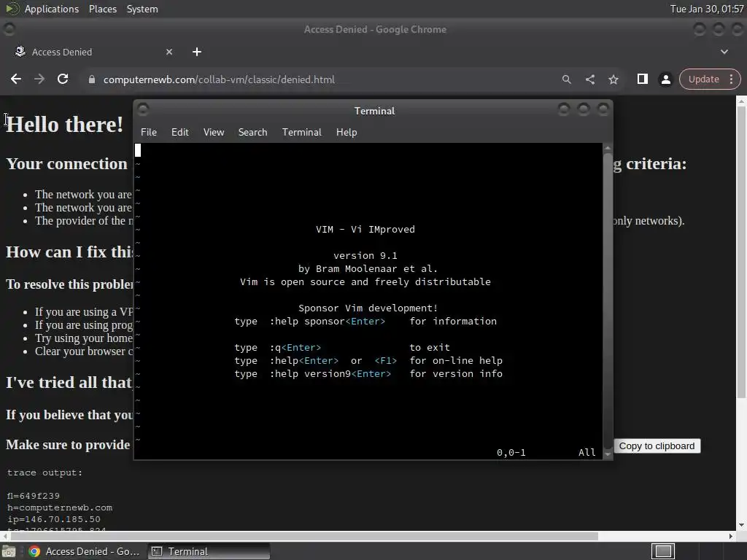Image resolution: width=747 pixels, height=560 pixels.
Task: Open Chrome three-dot menu
Action: [x=732, y=79]
